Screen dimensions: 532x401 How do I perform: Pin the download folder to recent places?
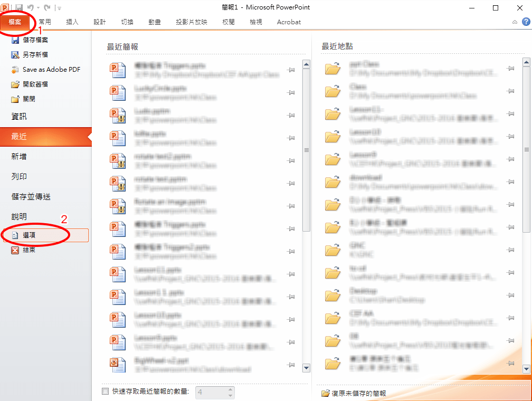point(510,182)
